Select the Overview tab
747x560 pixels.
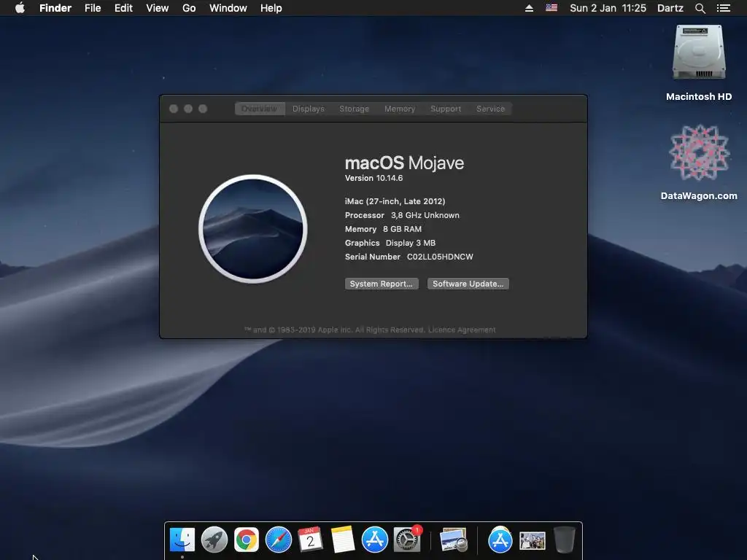coord(259,109)
